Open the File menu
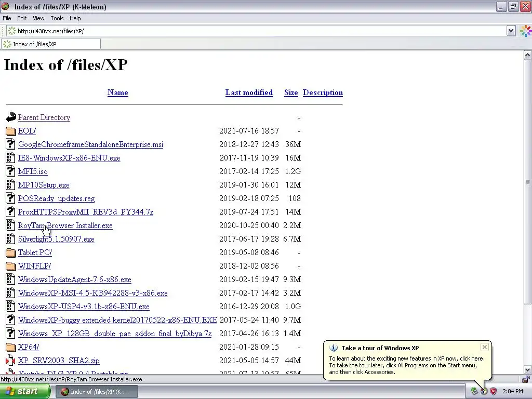 click(x=7, y=18)
